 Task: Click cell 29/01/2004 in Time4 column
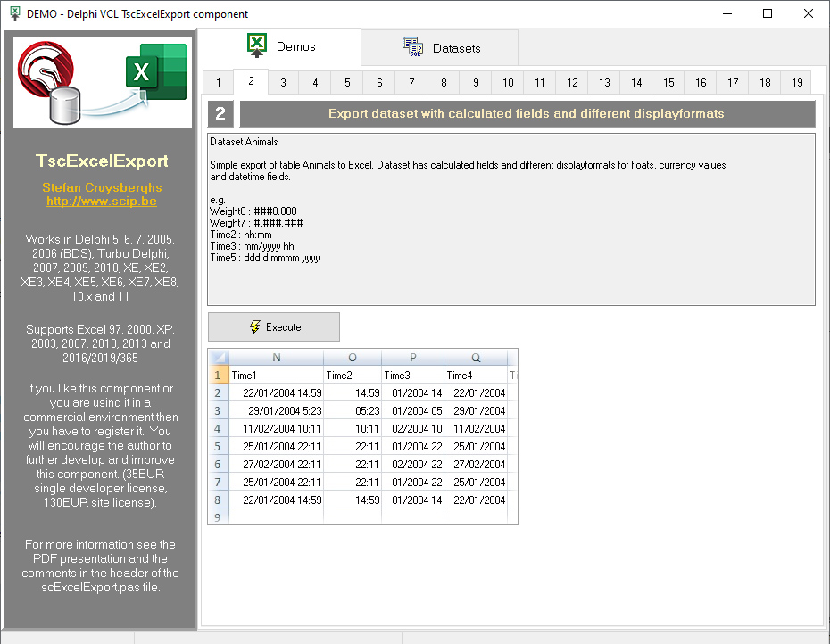476,410
